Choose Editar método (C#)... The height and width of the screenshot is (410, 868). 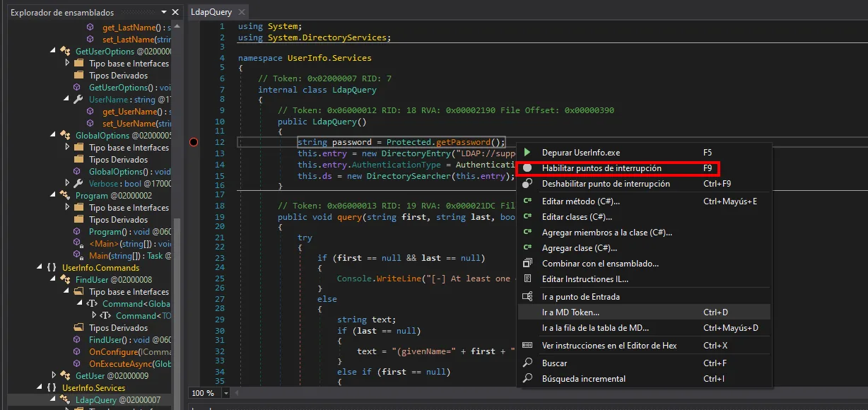click(644, 201)
